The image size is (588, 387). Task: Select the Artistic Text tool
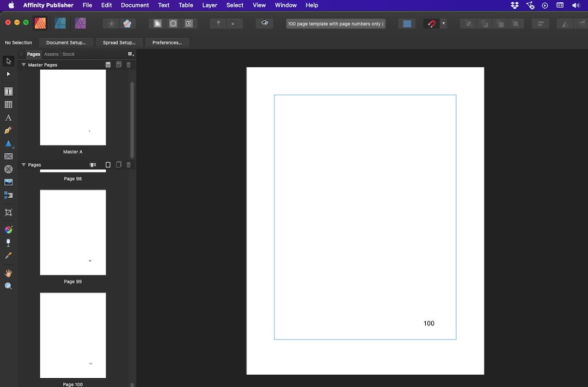[x=8, y=118]
